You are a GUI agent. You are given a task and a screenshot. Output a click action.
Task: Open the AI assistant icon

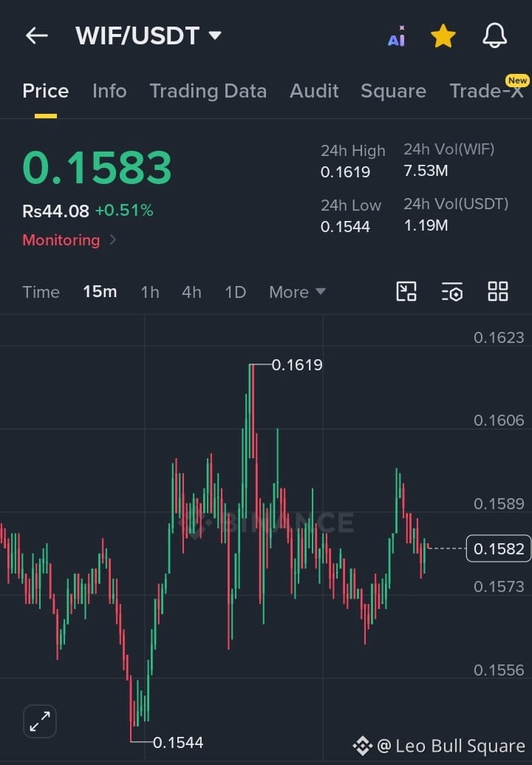click(397, 36)
